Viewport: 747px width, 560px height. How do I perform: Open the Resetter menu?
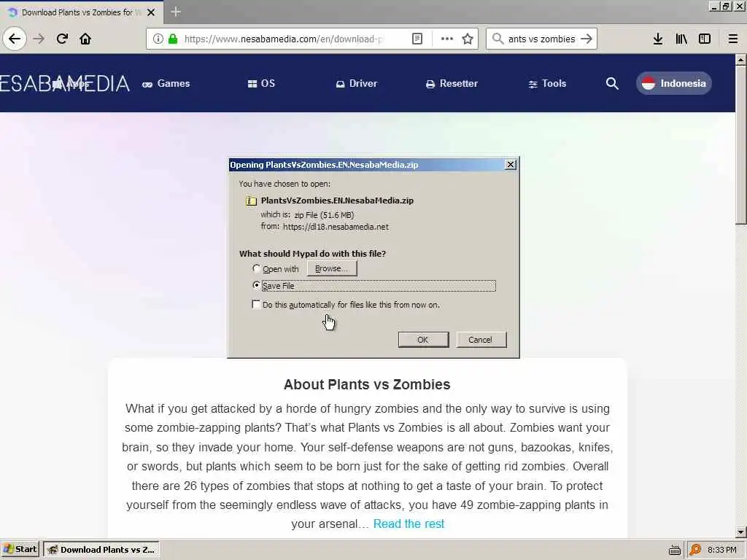(x=452, y=83)
